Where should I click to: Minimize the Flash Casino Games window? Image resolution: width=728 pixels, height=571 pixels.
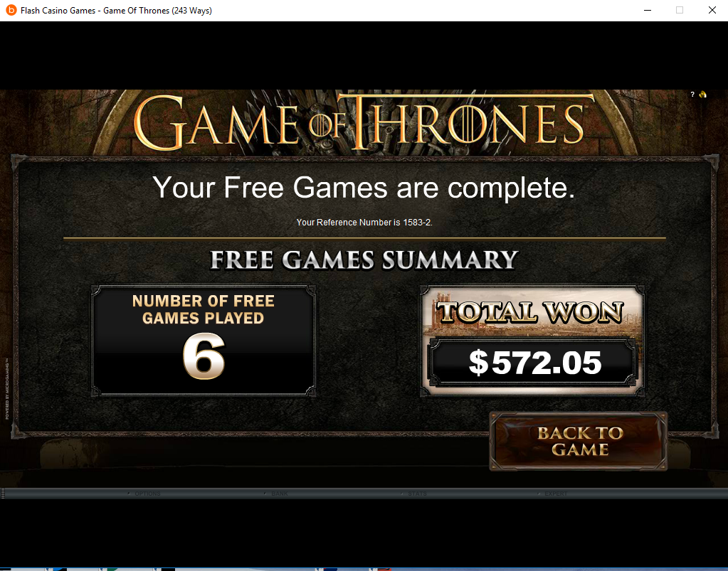click(648, 10)
